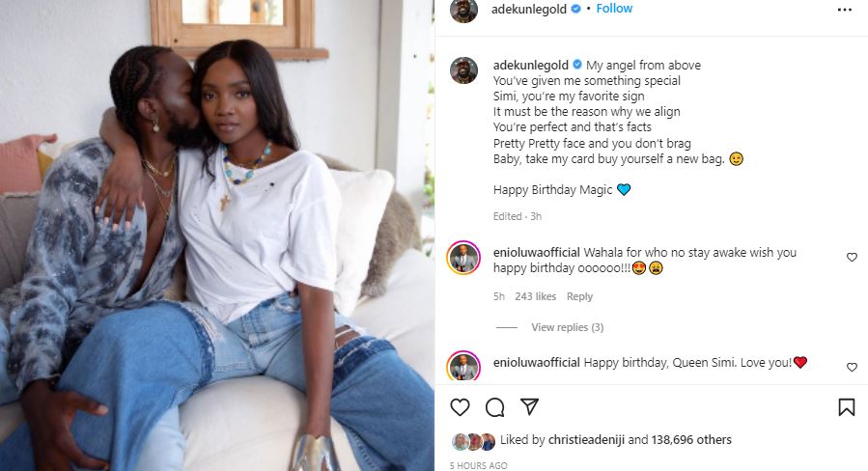Open adekunlegold profile picture in header
This screenshot has height=471, width=868.
pos(463,10)
